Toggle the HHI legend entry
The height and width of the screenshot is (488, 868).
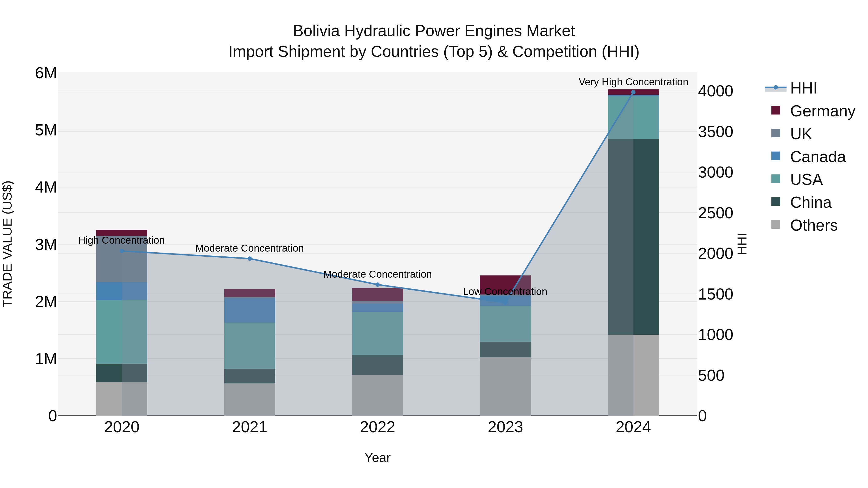[x=791, y=88]
